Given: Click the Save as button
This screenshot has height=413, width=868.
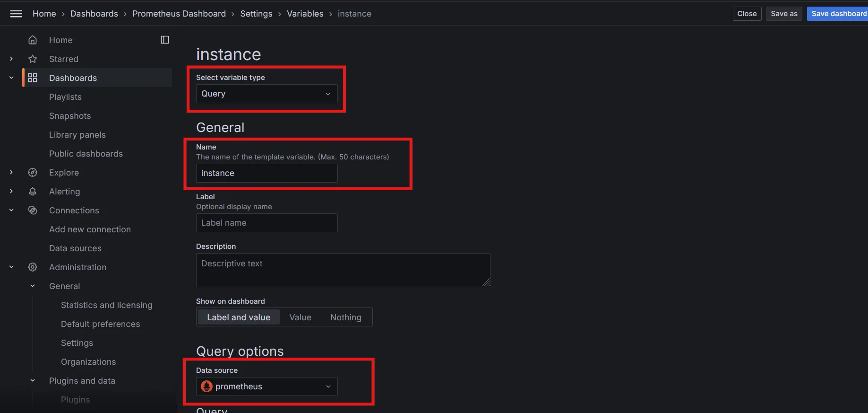Looking at the screenshot, I should (784, 14).
